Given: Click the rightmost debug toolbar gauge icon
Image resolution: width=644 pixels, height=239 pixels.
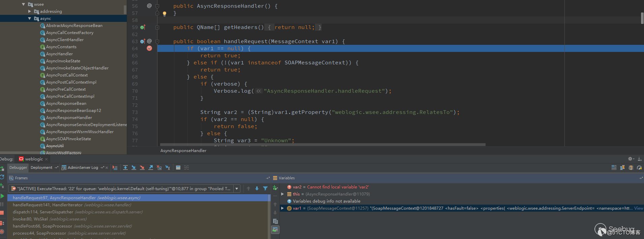Looking at the screenshot, I should pos(639,168).
